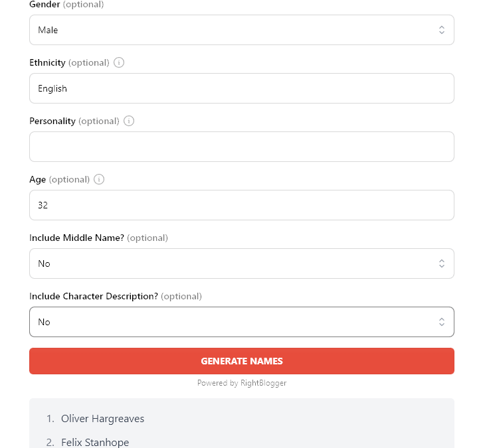The height and width of the screenshot is (448, 485).
Task: Follow the Powered by RightBlogger link
Action: pyautogui.click(x=242, y=383)
